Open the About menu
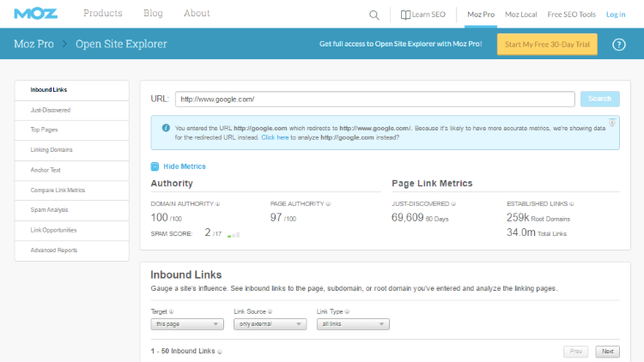Image resolution: width=644 pixels, height=362 pixels. pyautogui.click(x=197, y=13)
